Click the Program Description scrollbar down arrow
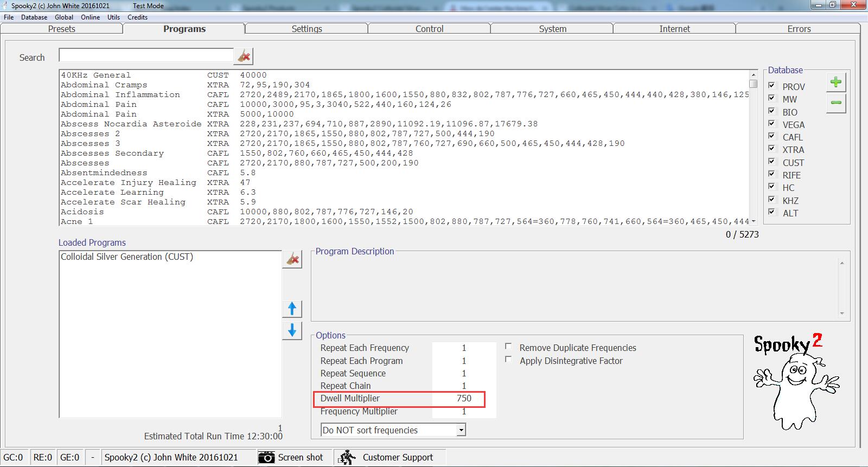Image resolution: width=868 pixels, height=467 pixels. (842, 313)
